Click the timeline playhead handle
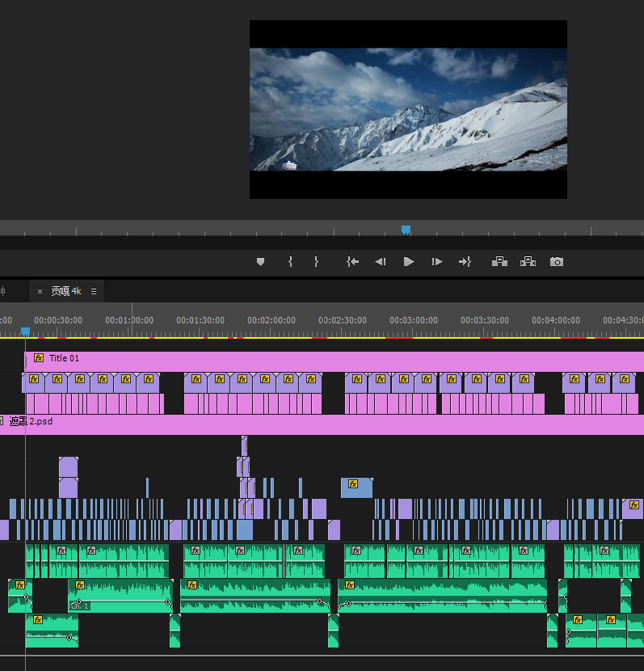The width and height of the screenshot is (644, 671). 25,331
